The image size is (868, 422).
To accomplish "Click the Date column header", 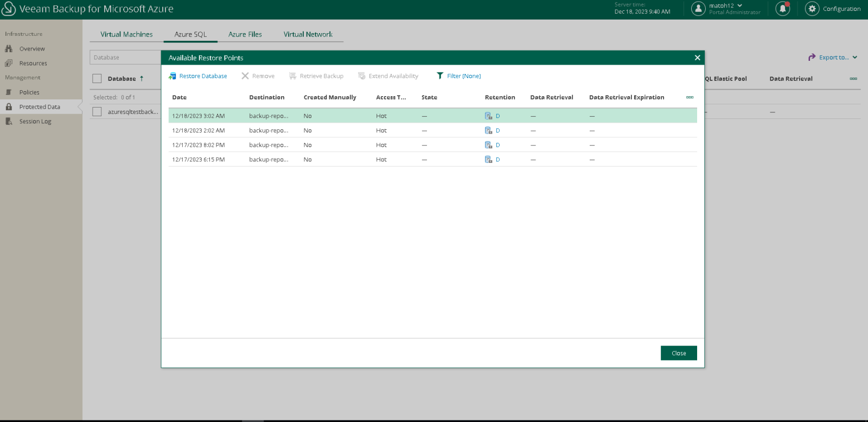I will click(179, 97).
